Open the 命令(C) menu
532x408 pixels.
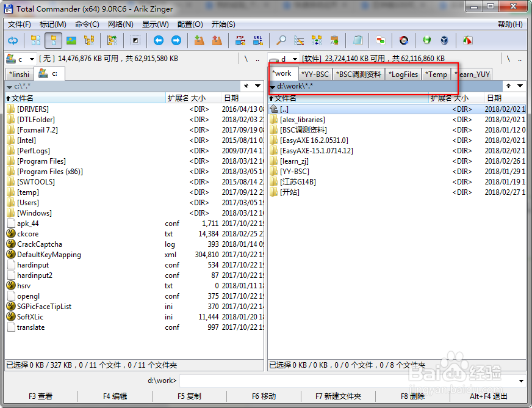[87, 24]
